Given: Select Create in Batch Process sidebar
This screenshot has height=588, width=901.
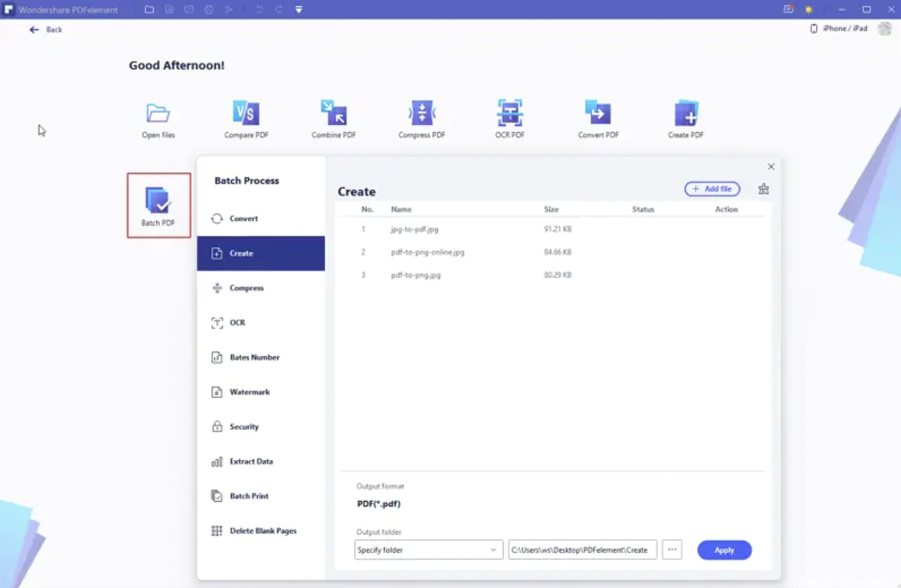Looking at the screenshot, I should pos(261,253).
